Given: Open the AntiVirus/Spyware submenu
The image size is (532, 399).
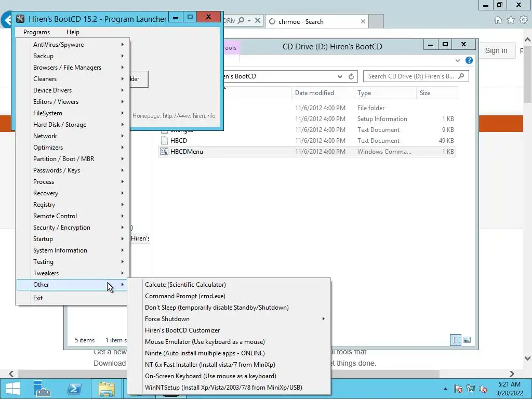Looking at the screenshot, I should coord(72,45).
